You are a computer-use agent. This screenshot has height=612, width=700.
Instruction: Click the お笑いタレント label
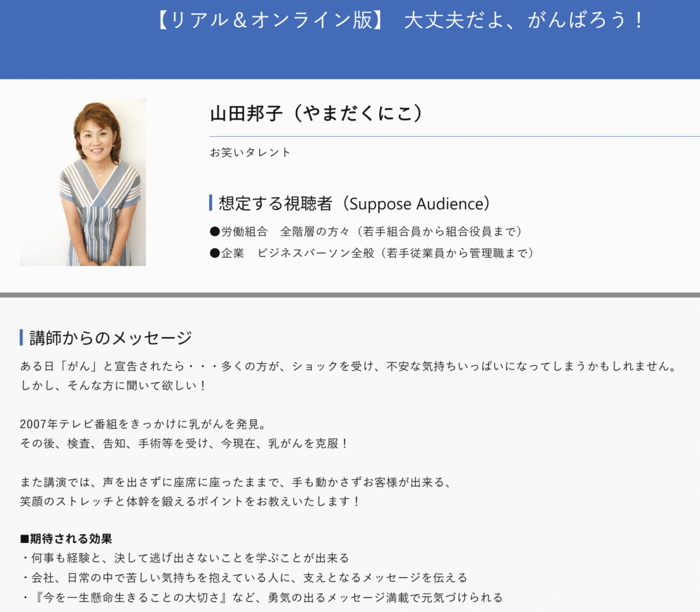coord(250,152)
